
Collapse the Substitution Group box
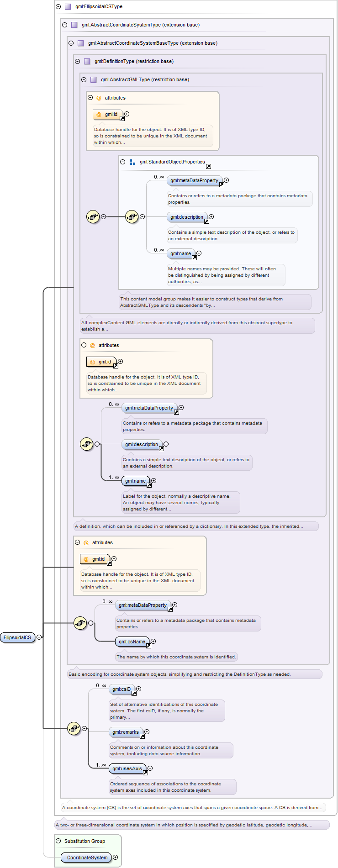[58, 841]
